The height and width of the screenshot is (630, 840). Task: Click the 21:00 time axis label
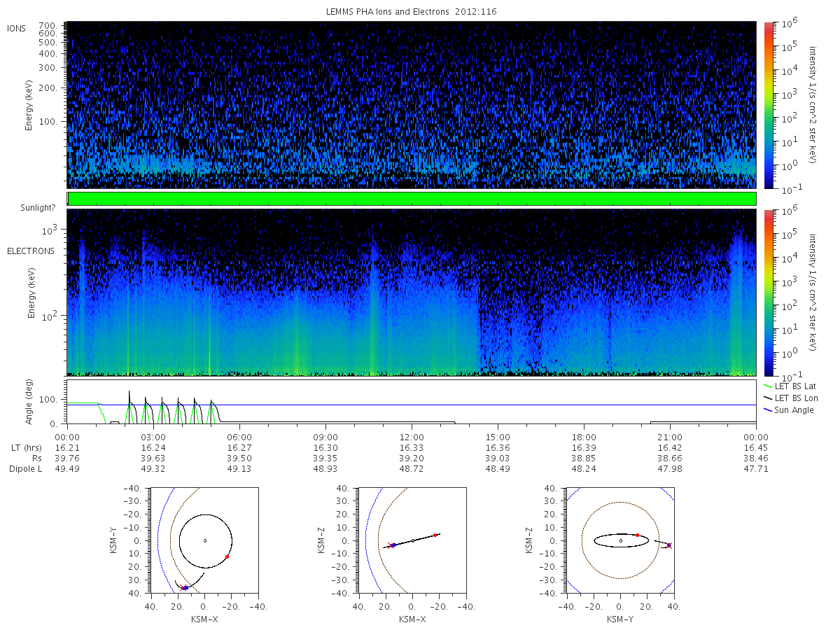click(670, 436)
